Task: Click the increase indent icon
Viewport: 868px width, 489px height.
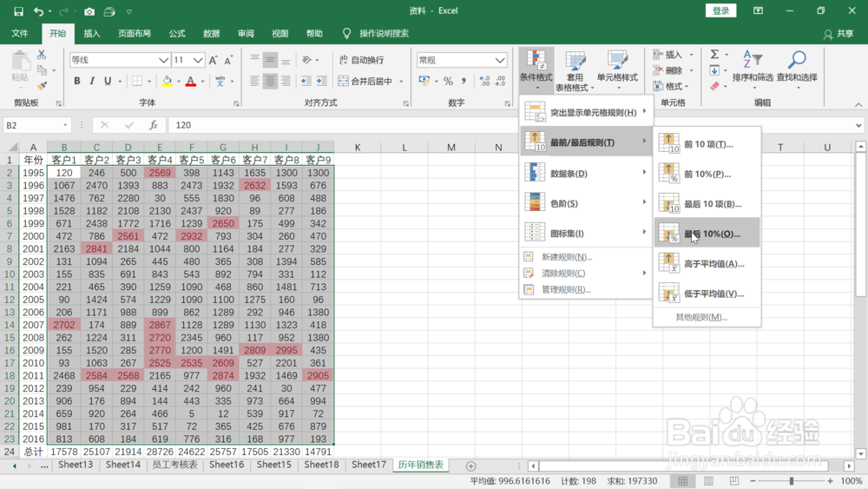Action: [x=321, y=82]
